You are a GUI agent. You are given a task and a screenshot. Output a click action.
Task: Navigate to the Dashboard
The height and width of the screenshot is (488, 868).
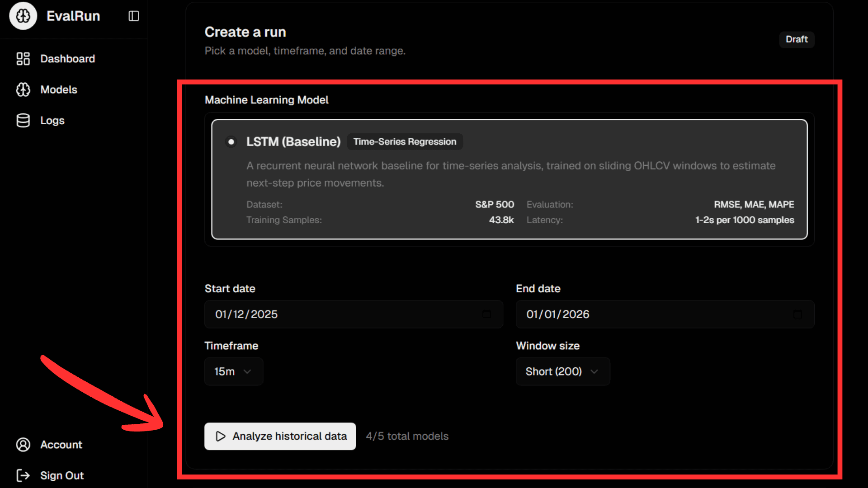click(x=67, y=59)
